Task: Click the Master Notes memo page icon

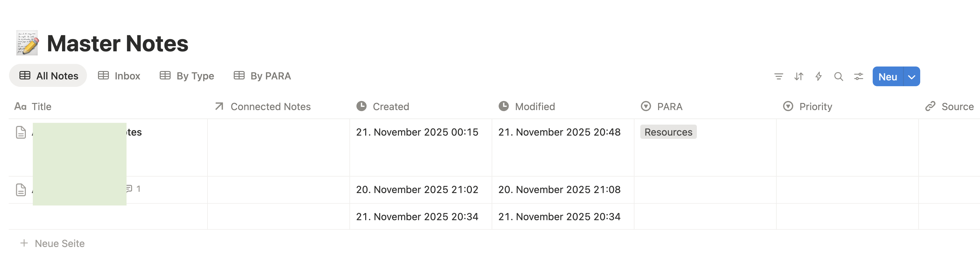Action: [x=27, y=43]
